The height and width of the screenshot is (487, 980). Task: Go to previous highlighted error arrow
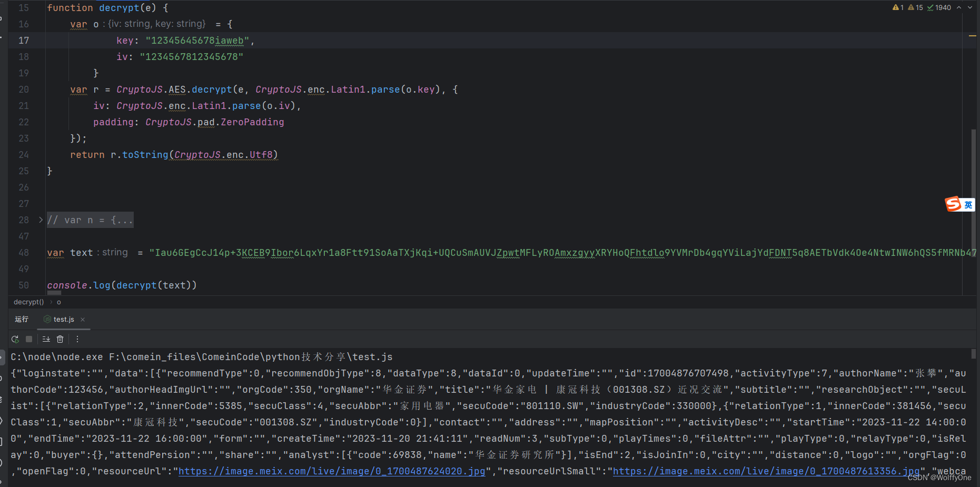(959, 7)
